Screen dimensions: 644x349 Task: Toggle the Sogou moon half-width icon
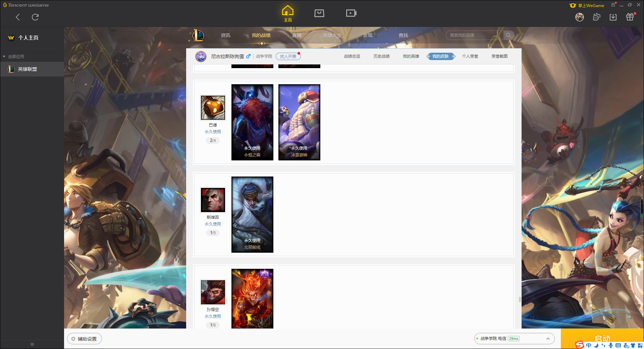point(596,345)
